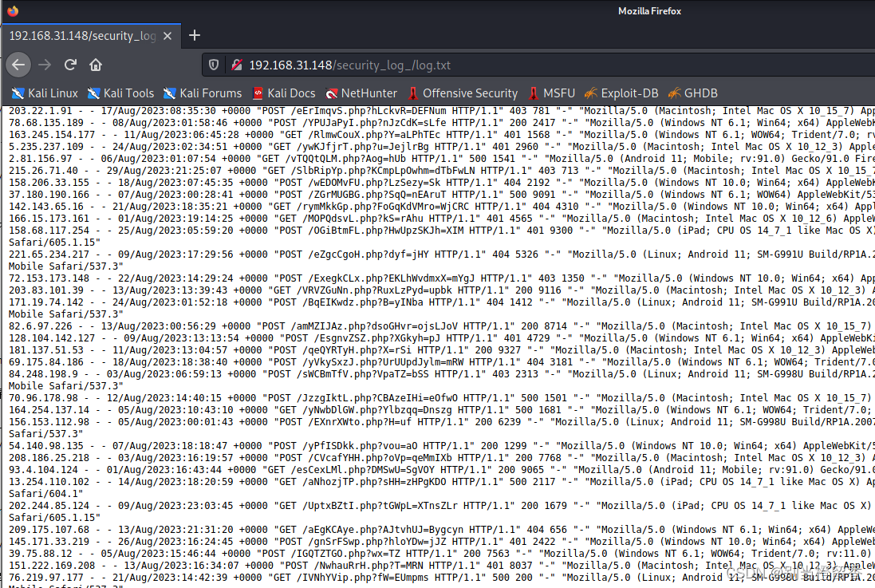The image size is (875, 588).
Task: Open the Kali Linux bookmark
Action: (45, 93)
